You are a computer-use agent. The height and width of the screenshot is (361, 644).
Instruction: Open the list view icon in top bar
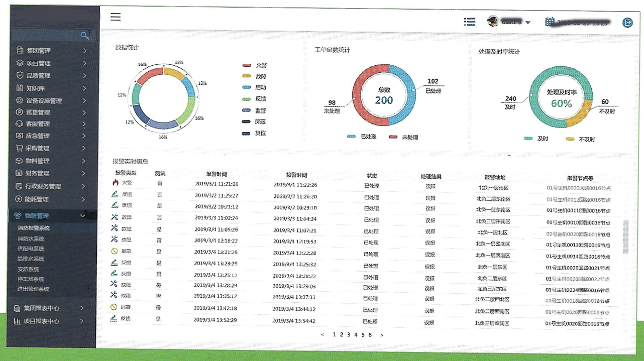(470, 22)
